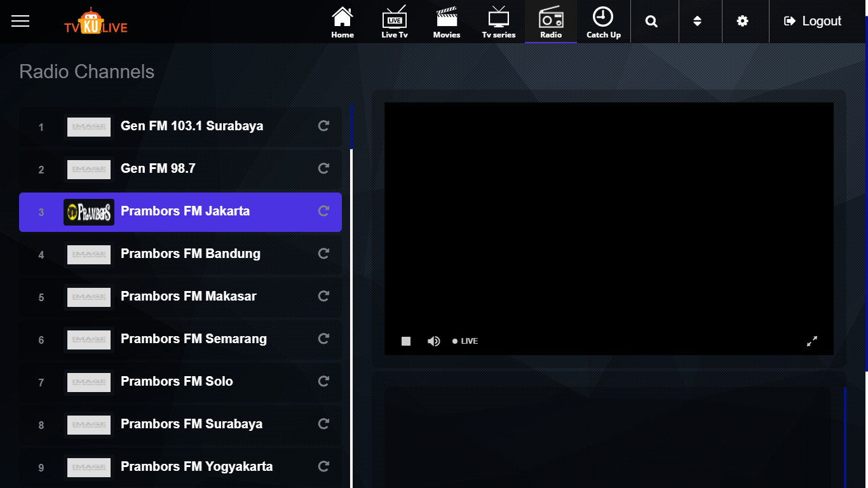
Task: Click Prambors FM Solo placeholder image
Action: pyautogui.click(x=89, y=383)
